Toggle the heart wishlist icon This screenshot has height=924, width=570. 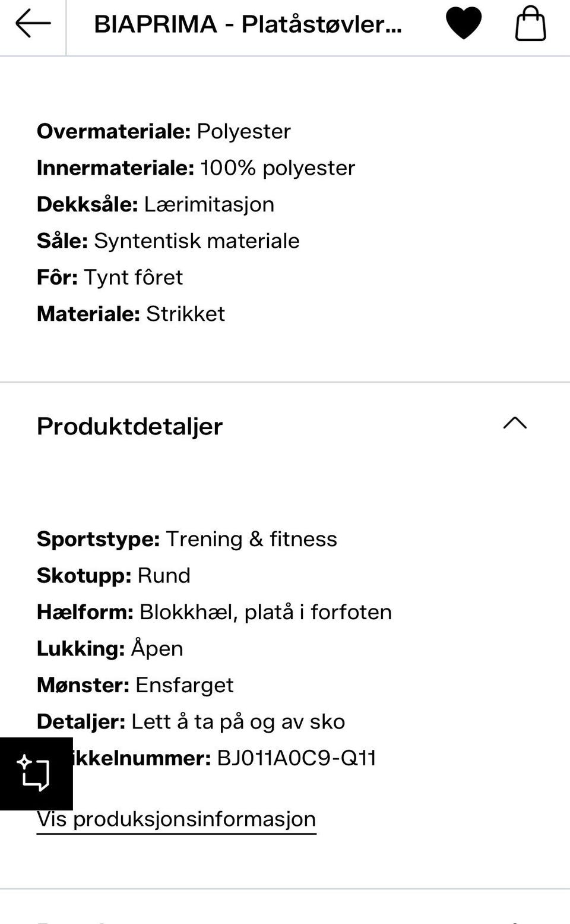pyautogui.click(x=464, y=24)
